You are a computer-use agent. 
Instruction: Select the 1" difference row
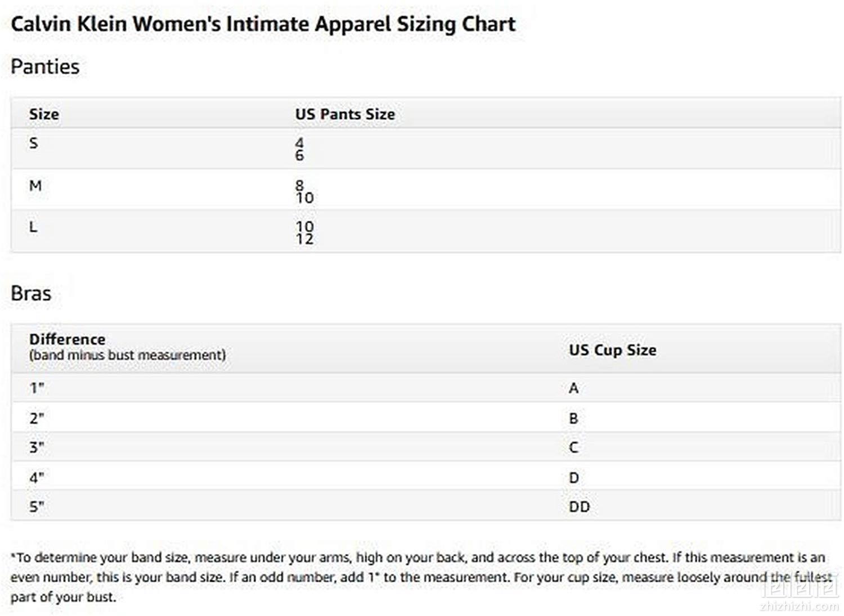[x=425, y=388]
